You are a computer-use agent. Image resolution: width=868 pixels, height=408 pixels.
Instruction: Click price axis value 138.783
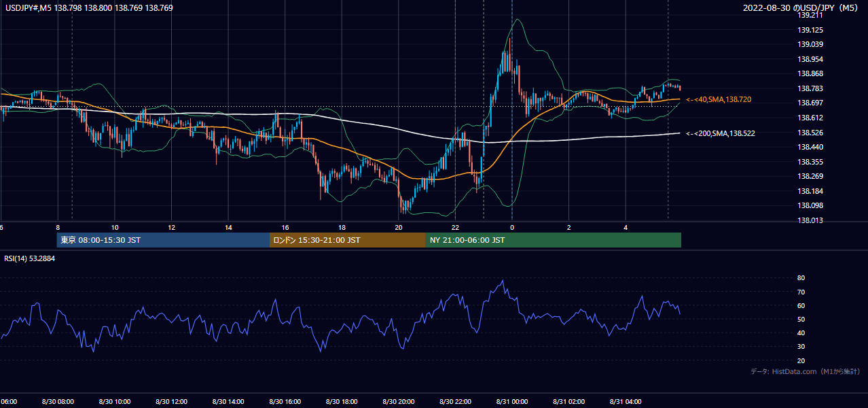point(810,88)
